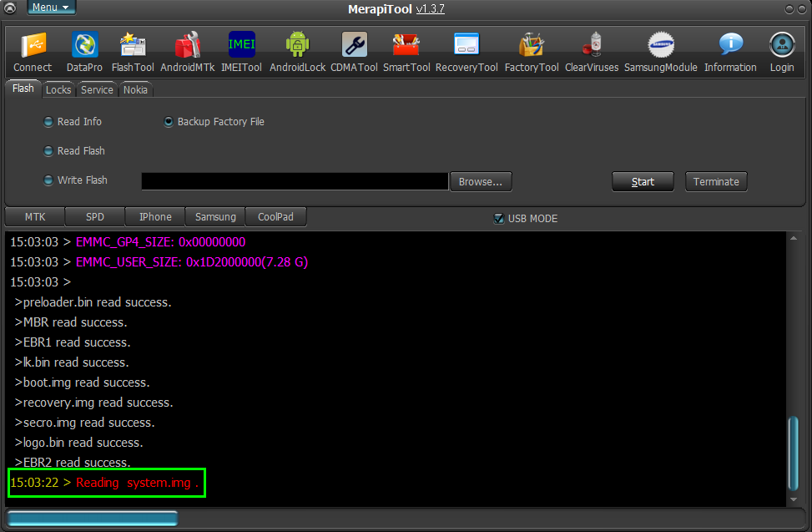Image resolution: width=812 pixels, height=532 pixels.
Task: Click the boot.img read success line
Action: [x=83, y=383]
